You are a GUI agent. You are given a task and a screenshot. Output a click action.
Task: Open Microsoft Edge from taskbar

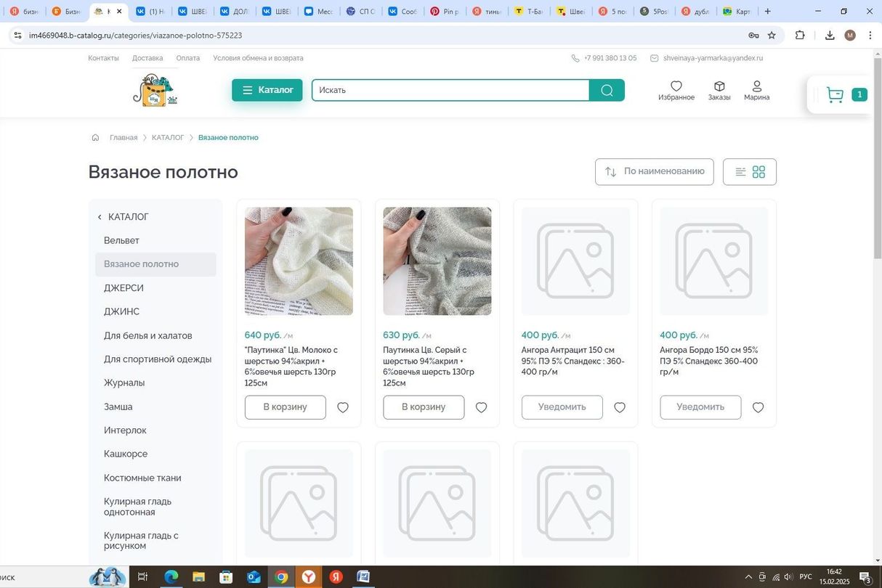click(x=171, y=577)
